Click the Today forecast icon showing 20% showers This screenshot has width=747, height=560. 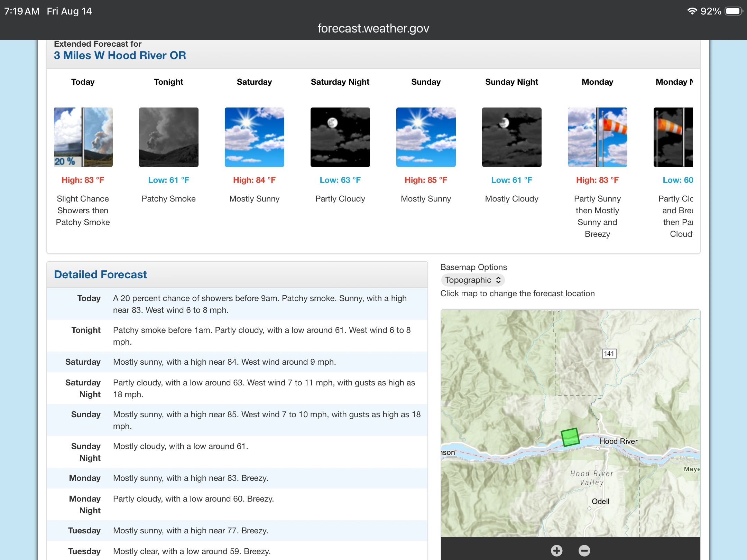tap(83, 137)
